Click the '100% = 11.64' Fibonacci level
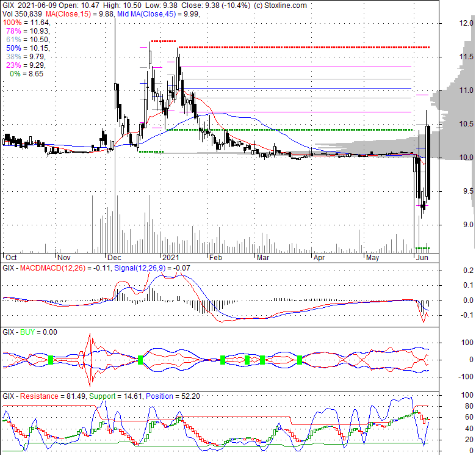476x455 pixels. 26,23
